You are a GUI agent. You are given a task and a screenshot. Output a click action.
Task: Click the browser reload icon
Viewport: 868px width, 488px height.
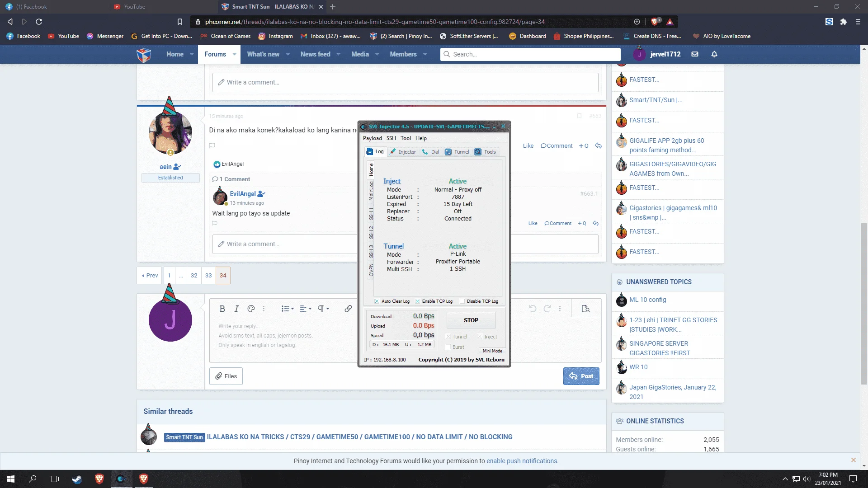click(39, 22)
